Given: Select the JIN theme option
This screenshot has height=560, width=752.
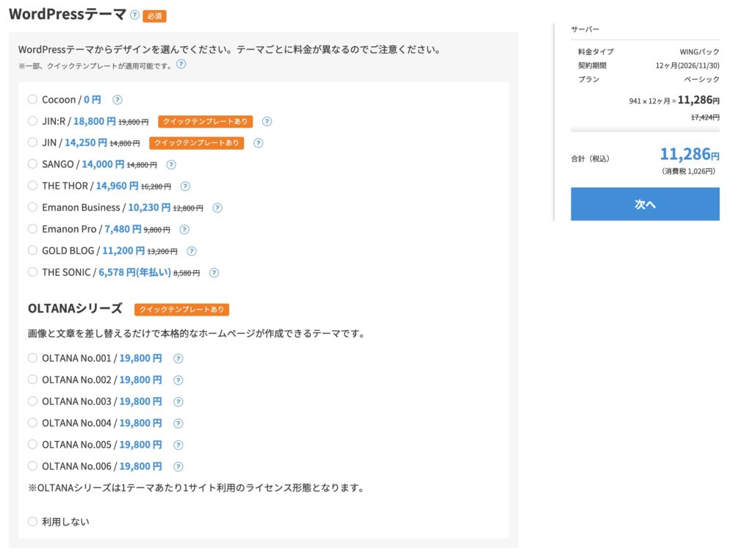Looking at the screenshot, I should click(32, 142).
